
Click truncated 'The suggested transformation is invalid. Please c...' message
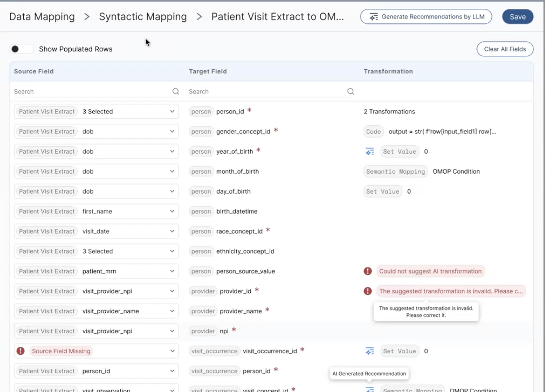[451, 291]
